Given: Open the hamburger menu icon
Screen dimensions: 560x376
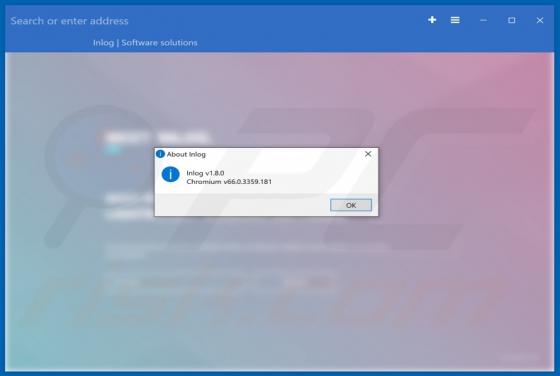Looking at the screenshot, I should tap(455, 20).
